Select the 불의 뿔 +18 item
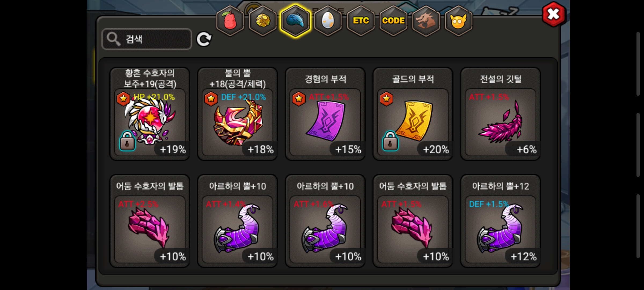644x290 pixels. (237, 114)
